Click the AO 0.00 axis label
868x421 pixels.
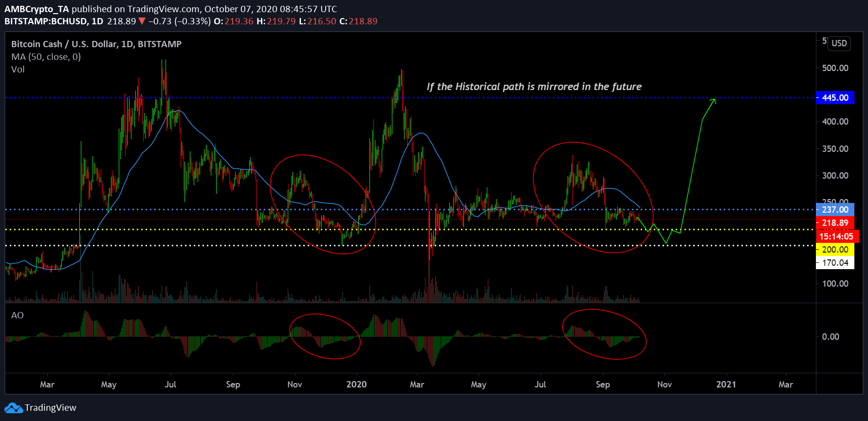831,337
